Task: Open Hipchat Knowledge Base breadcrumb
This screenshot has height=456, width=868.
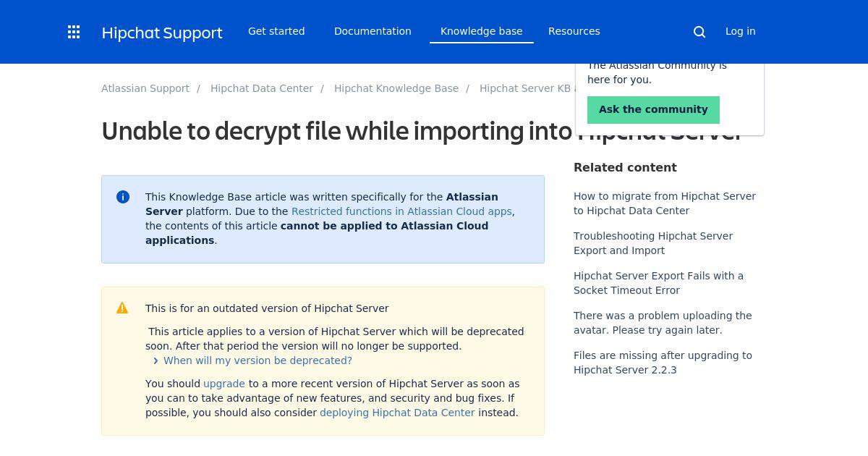Action: pos(396,88)
